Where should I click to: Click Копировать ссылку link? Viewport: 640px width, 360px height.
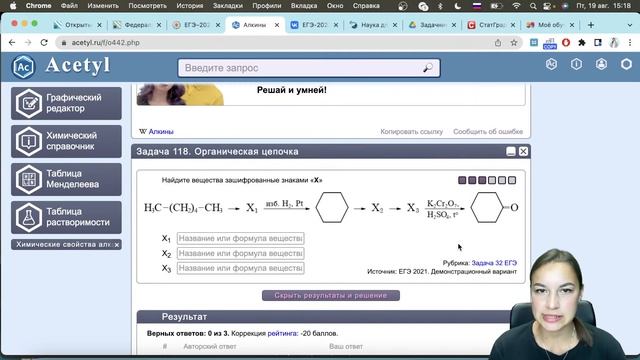click(411, 131)
